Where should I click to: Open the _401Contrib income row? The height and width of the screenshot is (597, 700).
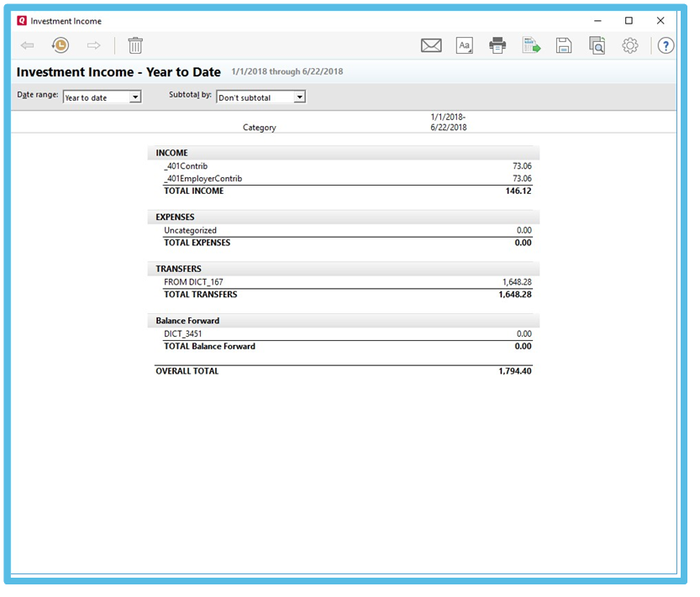click(x=186, y=166)
